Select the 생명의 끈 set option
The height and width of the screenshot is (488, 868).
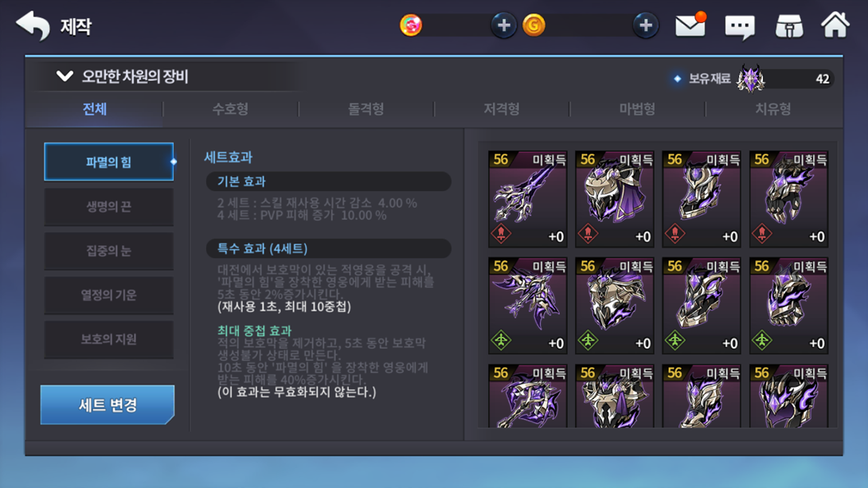[108, 206]
